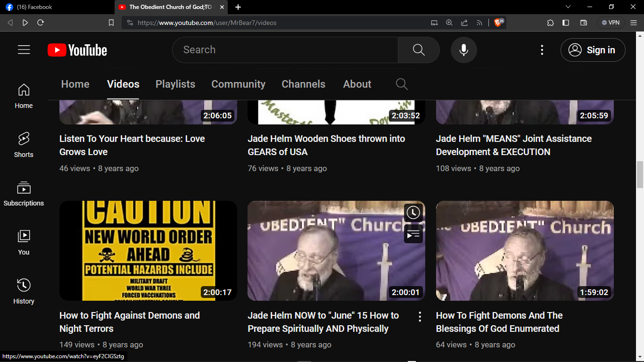Open browser main menu hamburger

pyautogui.click(x=634, y=23)
